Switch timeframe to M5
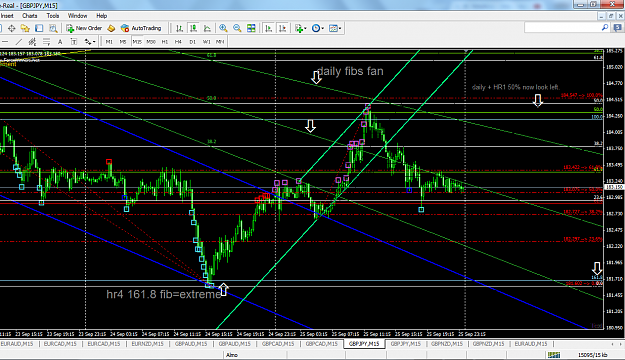 tap(123, 42)
